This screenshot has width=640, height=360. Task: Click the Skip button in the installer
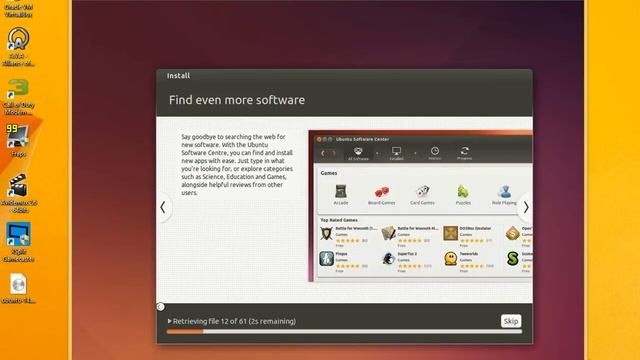511,321
